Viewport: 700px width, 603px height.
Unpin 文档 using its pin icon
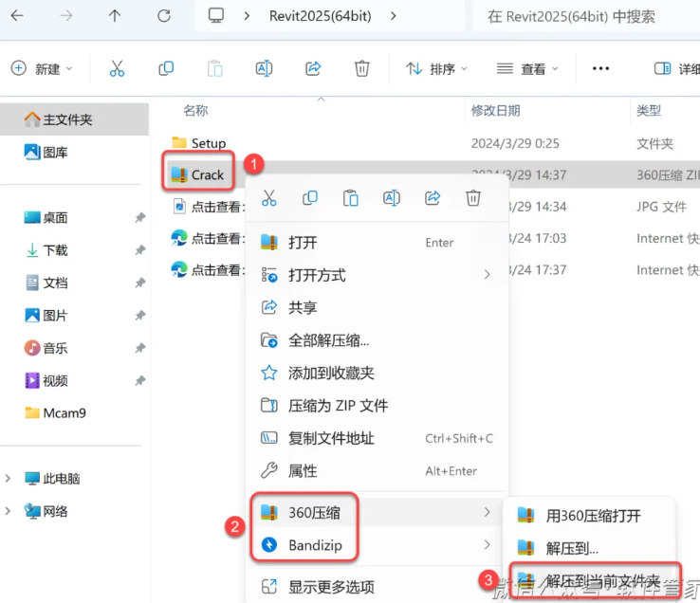coord(140,283)
